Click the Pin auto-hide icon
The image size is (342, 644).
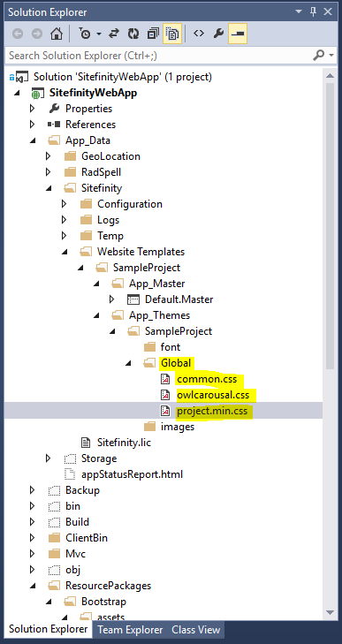point(314,11)
